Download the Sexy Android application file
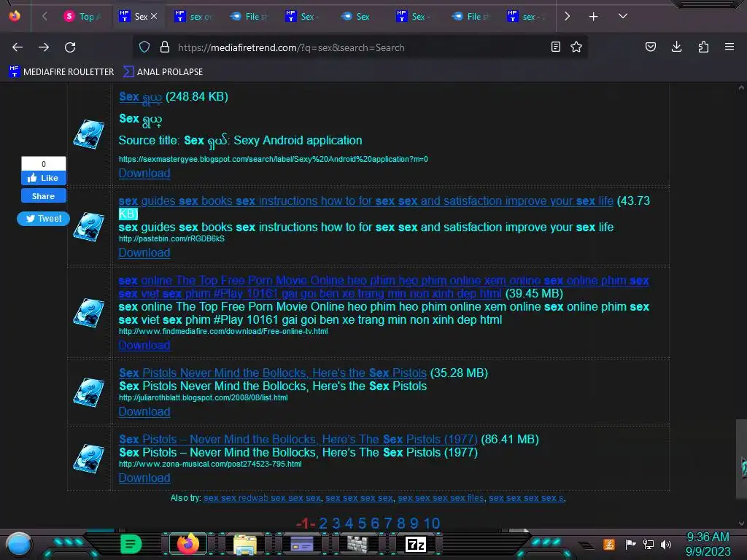The width and height of the screenshot is (747, 560). point(144,174)
